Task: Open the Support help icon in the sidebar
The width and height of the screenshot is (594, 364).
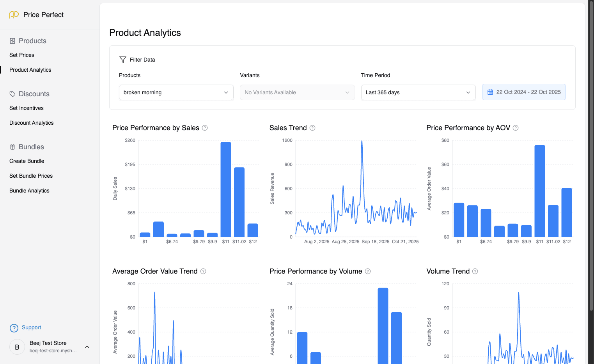Action: (14, 328)
